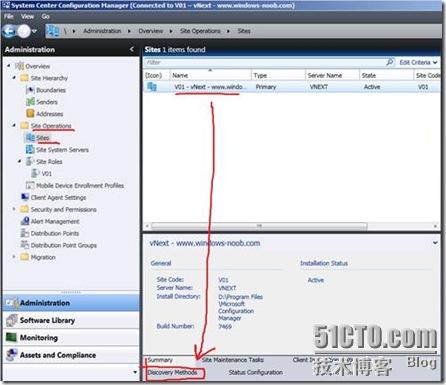
Task: Collapse the Site Roles tree arrow
Action: point(19,161)
